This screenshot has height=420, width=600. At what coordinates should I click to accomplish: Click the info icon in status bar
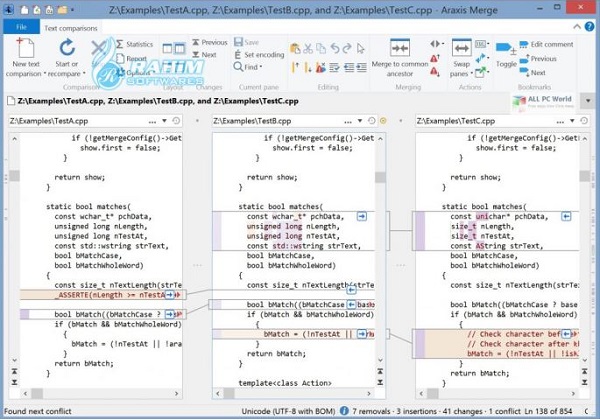point(344,411)
